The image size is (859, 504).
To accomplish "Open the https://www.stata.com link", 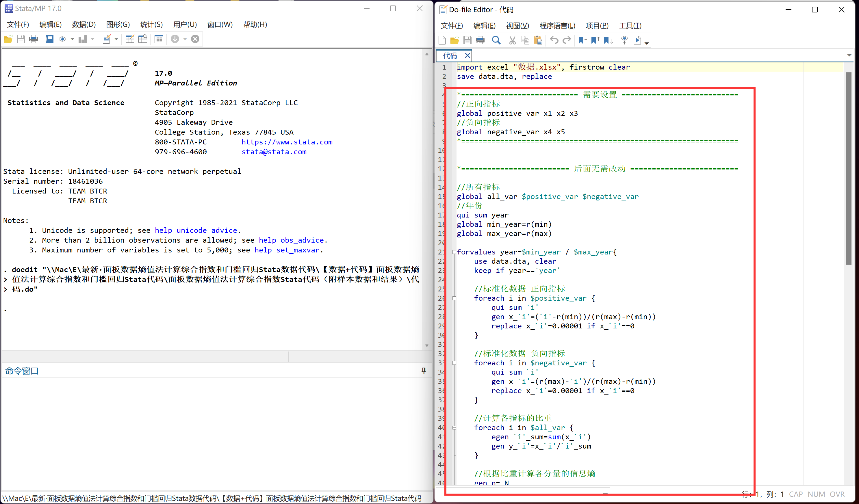I will click(287, 142).
